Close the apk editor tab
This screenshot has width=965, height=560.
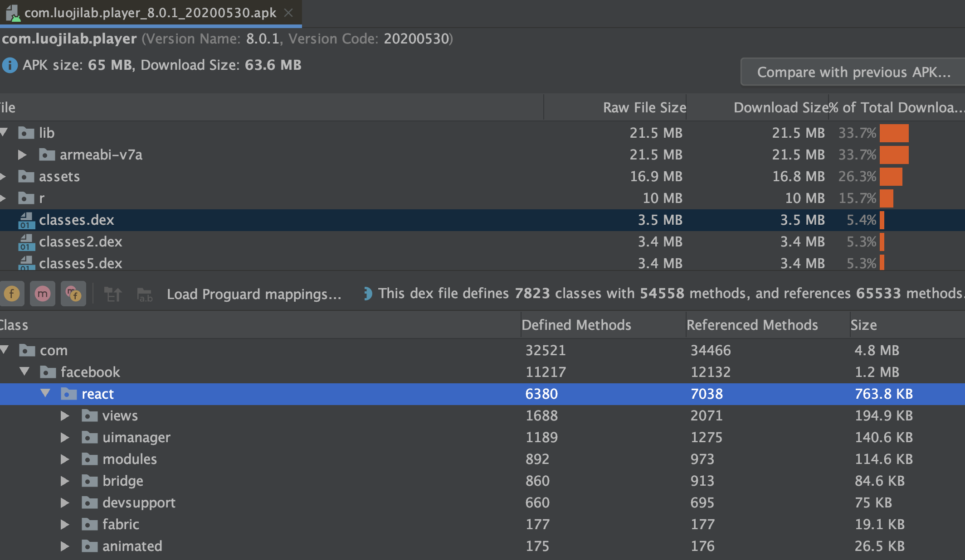(288, 13)
